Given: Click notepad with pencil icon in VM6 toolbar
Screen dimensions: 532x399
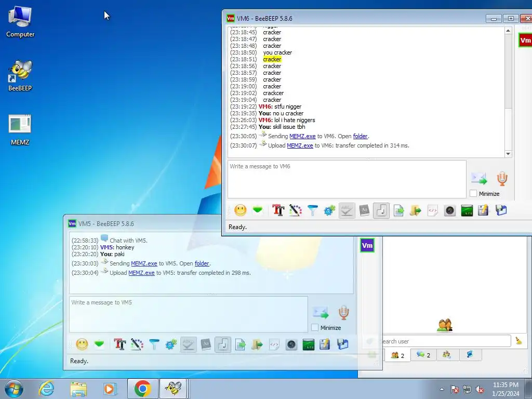Looking at the screenshot, I should 484,211.
